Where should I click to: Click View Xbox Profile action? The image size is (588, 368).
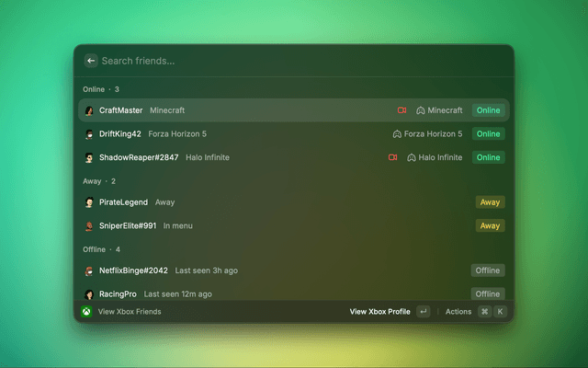click(x=379, y=312)
